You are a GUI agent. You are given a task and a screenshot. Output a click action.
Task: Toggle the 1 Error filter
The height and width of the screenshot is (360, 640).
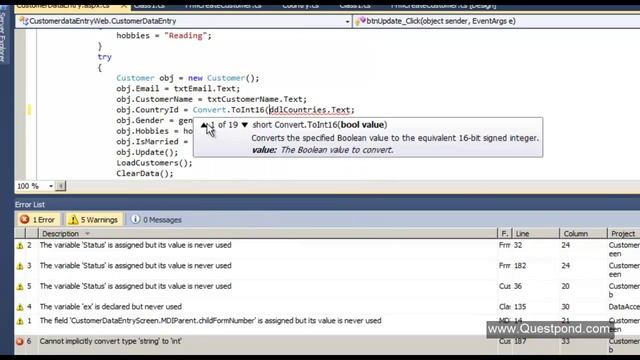(x=38, y=220)
